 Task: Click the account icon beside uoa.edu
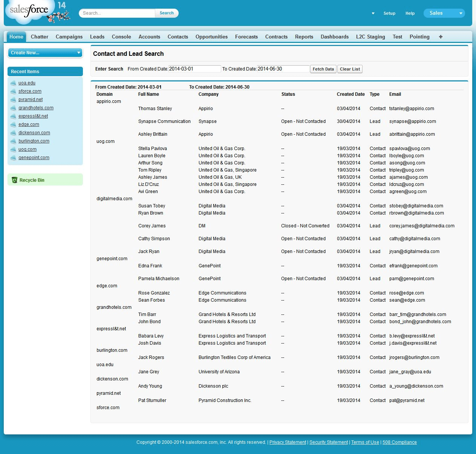[x=13, y=83]
